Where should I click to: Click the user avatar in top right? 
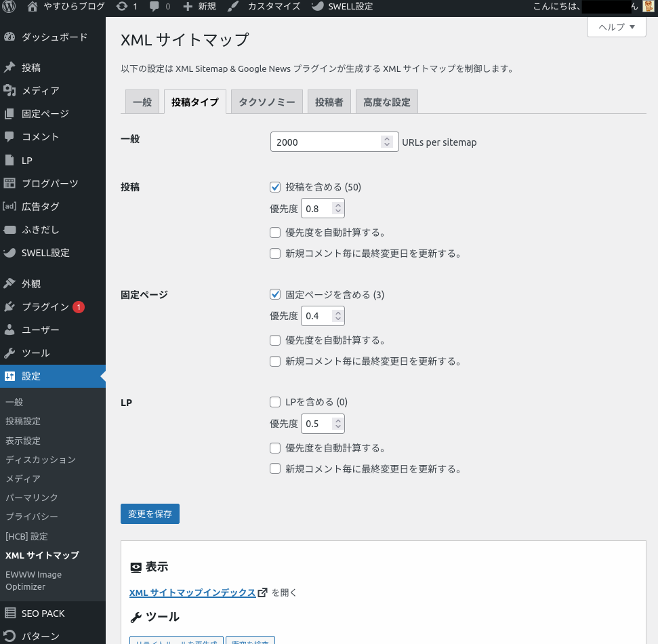649,7
